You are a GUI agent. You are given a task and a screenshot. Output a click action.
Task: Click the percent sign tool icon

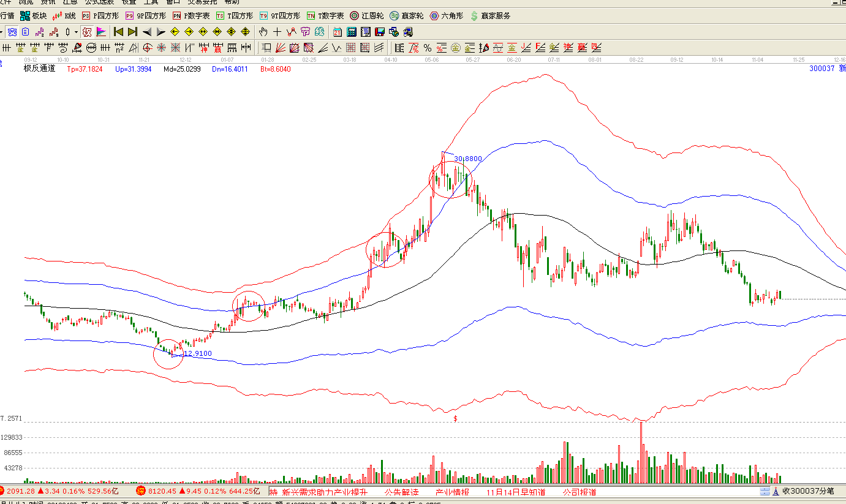point(427,48)
